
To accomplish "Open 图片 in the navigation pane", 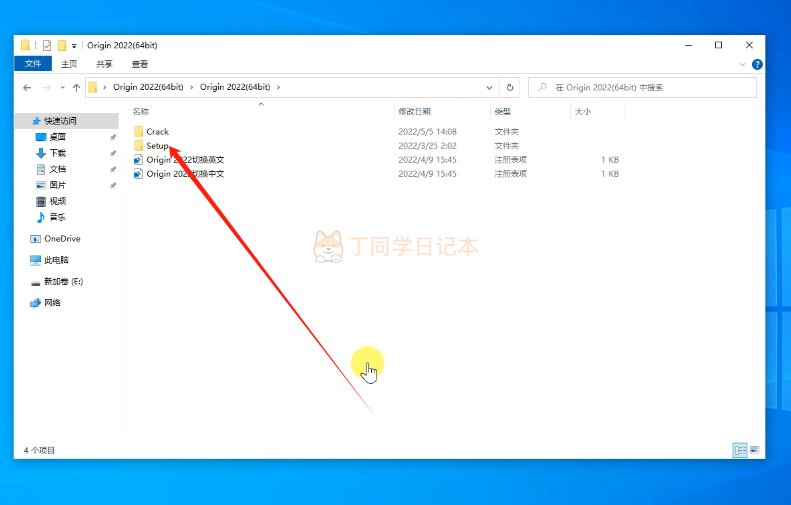I will pos(58,185).
